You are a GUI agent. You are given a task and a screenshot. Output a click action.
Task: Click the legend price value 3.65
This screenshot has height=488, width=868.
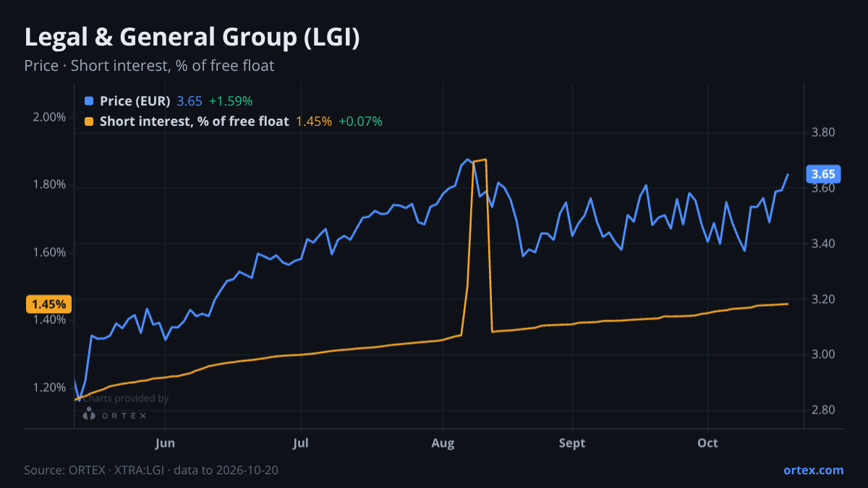pyautogui.click(x=190, y=101)
